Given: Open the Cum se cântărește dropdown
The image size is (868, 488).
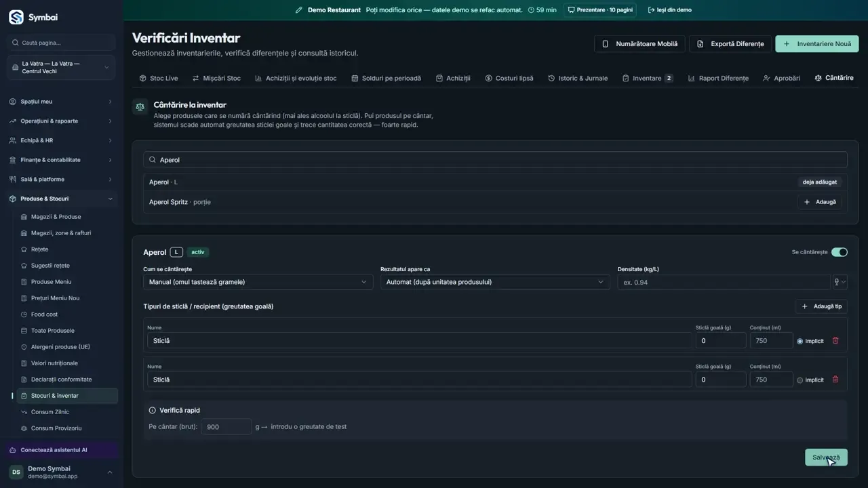Looking at the screenshot, I should (258, 282).
